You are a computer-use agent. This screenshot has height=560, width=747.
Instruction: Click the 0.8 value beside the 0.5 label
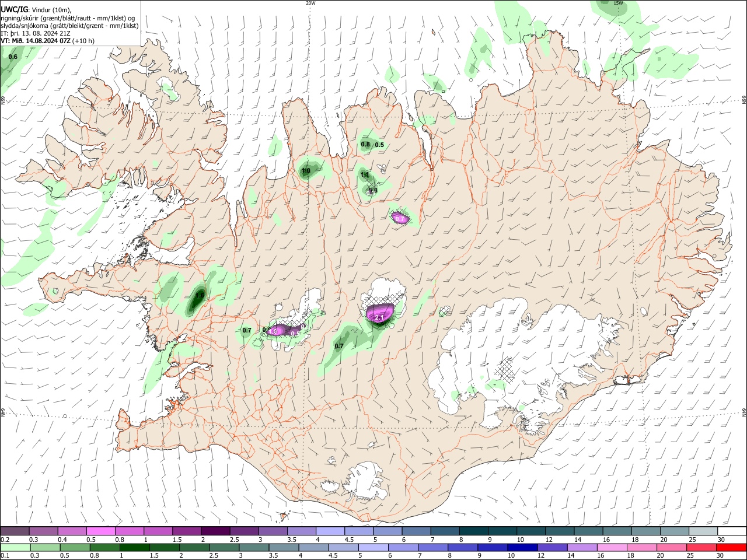[365, 144]
